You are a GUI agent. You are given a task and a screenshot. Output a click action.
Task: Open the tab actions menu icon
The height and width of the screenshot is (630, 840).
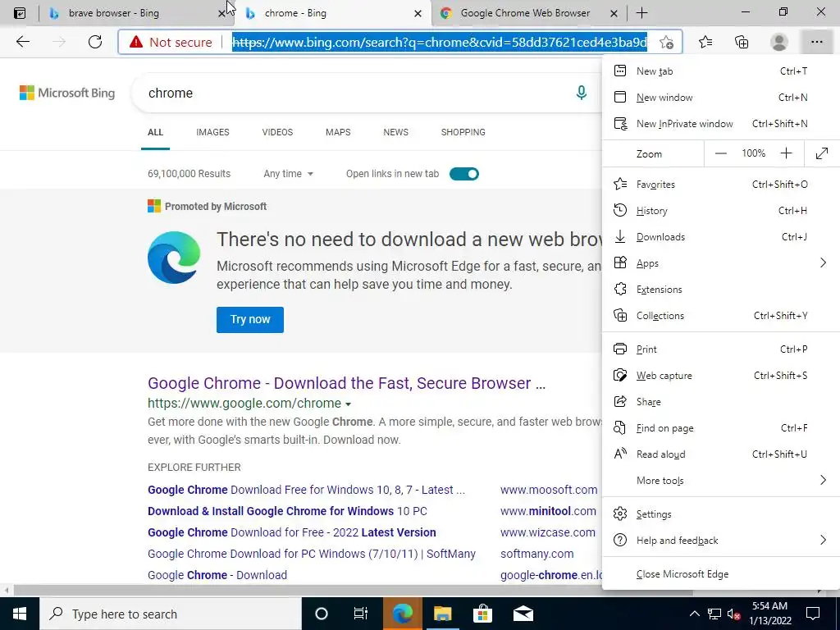pyautogui.click(x=20, y=13)
